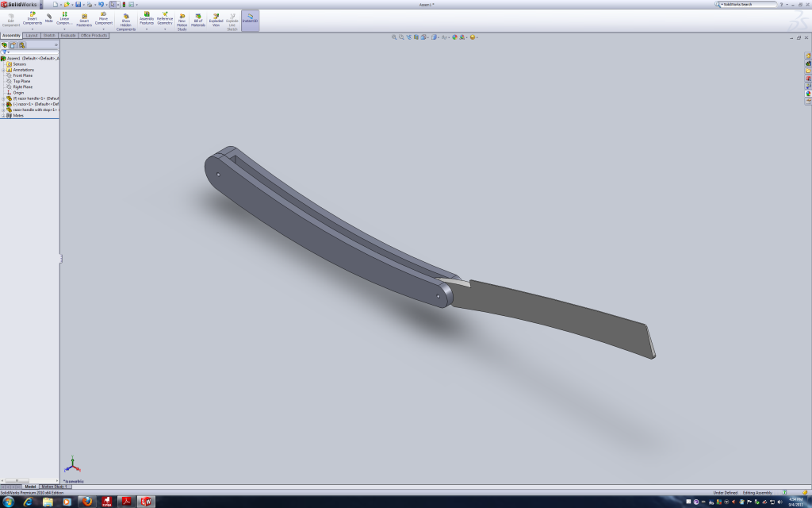812x508 pixels.
Task: Switch to the Office Products tab
Action: coord(94,35)
